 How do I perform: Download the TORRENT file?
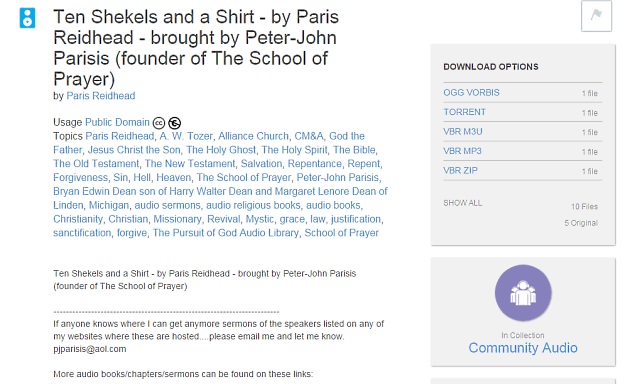(x=464, y=112)
